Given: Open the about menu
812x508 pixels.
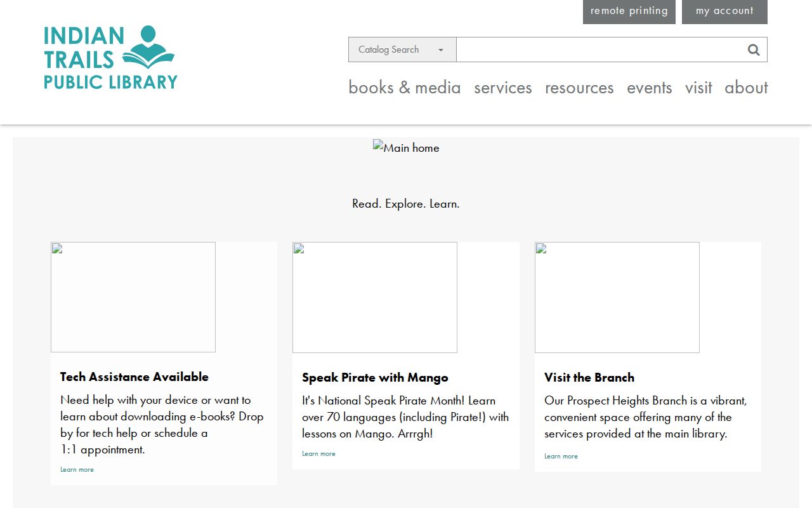Looking at the screenshot, I should (746, 88).
